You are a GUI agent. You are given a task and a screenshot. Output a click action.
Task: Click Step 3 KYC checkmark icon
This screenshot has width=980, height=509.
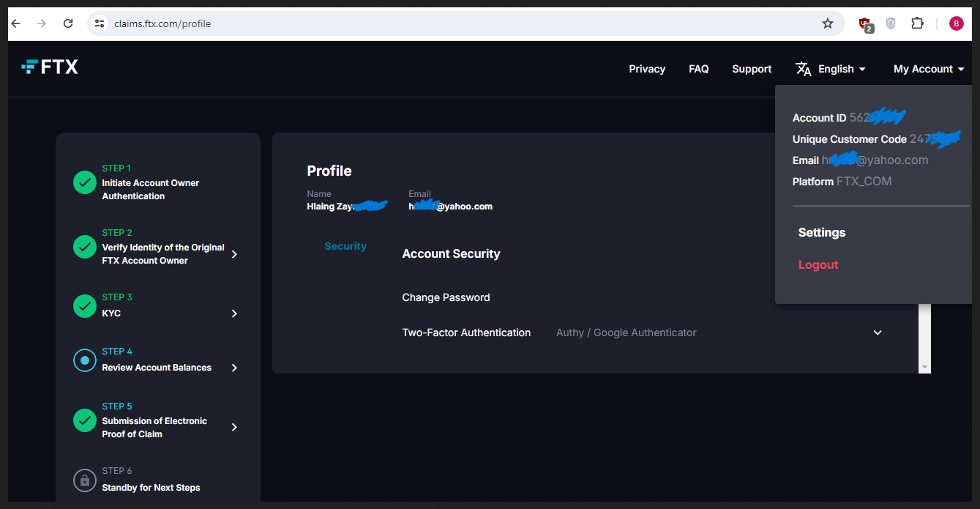(85, 305)
